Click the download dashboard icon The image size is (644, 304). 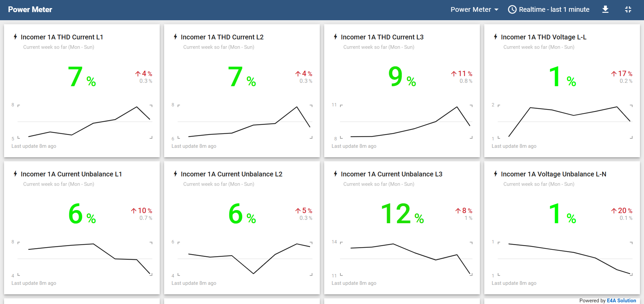[x=605, y=9]
